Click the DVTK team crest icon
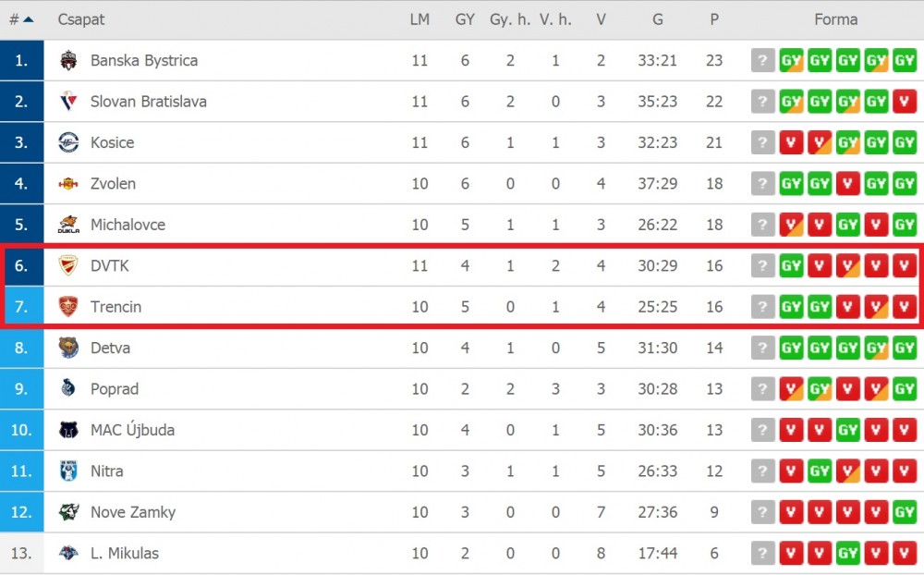Screen dimensions: 924x575 point(68,265)
